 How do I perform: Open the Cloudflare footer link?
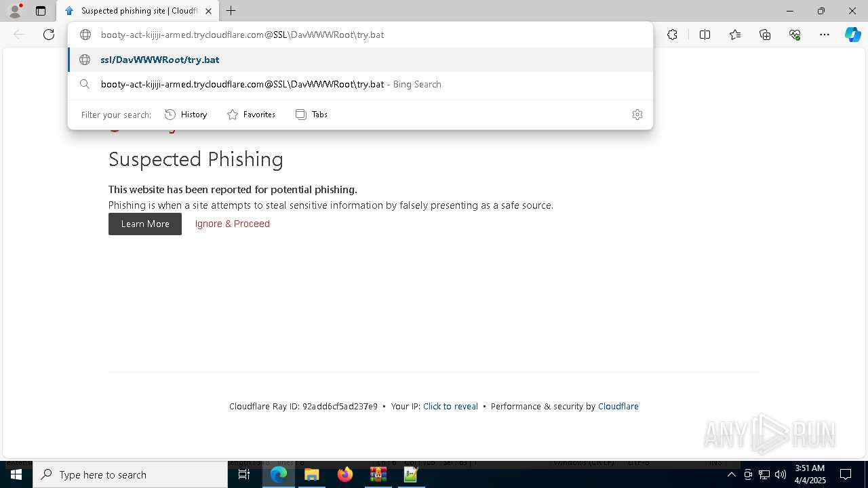point(618,407)
